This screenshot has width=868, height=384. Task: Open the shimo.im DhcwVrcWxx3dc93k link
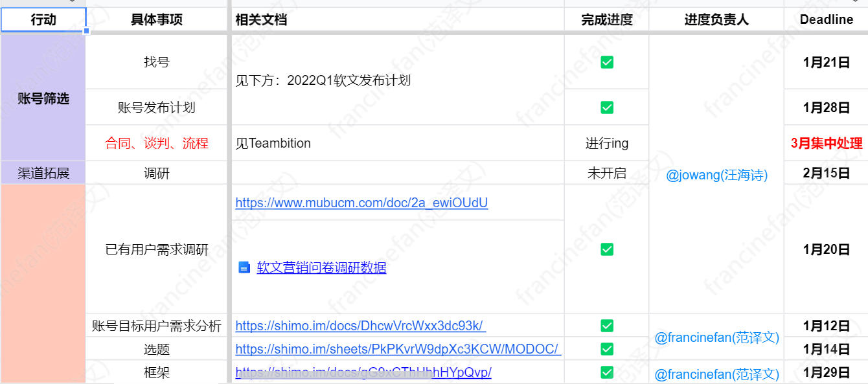[360, 326]
